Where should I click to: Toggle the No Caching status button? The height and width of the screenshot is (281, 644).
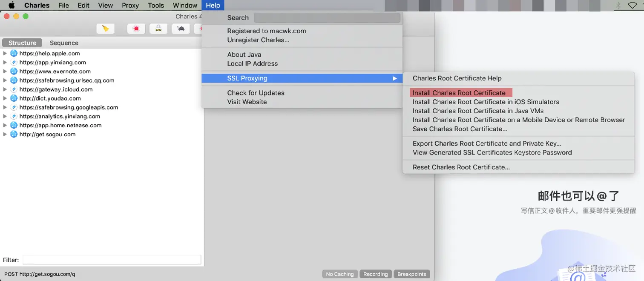340,274
